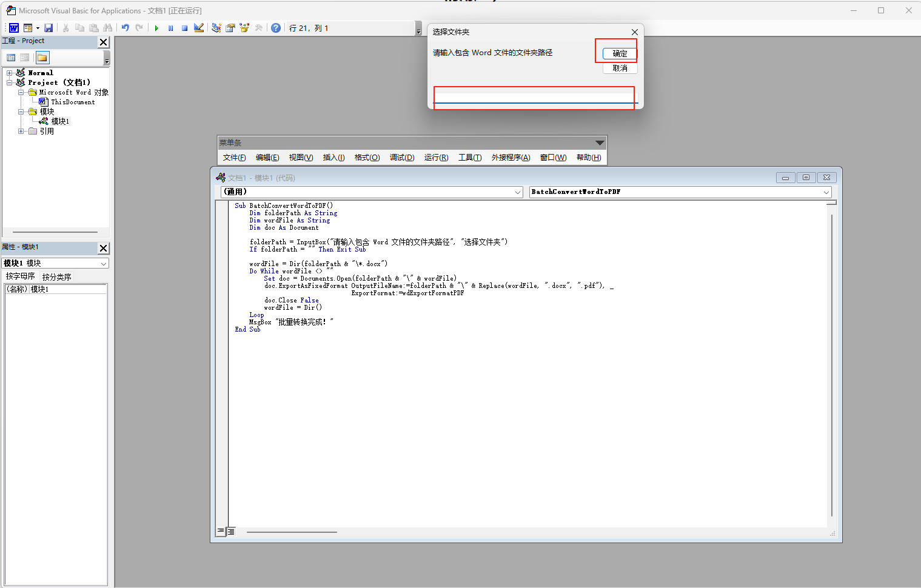Open Find with the binoculars icon

(107, 28)
